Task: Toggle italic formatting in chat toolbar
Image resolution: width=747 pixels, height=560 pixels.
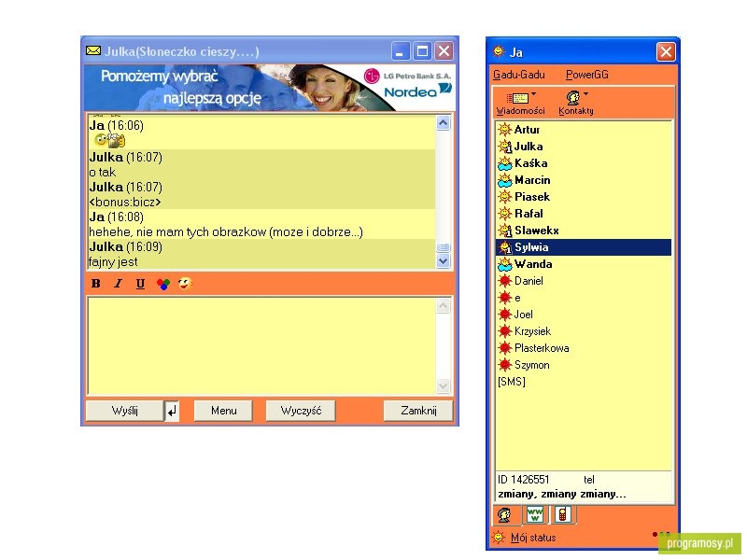Action: 119,284
